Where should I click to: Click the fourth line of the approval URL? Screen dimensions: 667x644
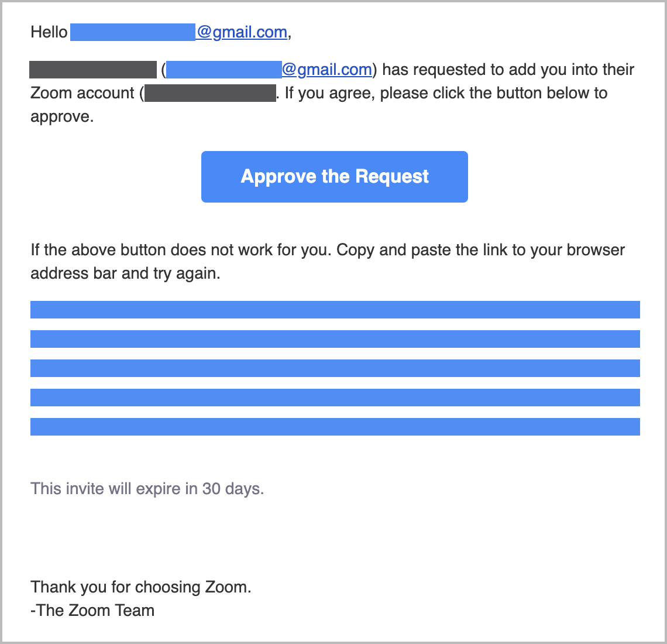(334, 397)
